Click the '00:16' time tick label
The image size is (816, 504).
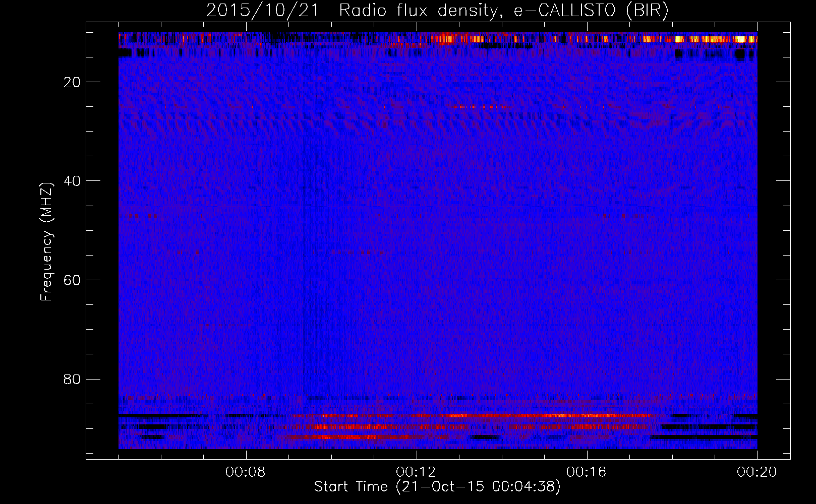587,472
